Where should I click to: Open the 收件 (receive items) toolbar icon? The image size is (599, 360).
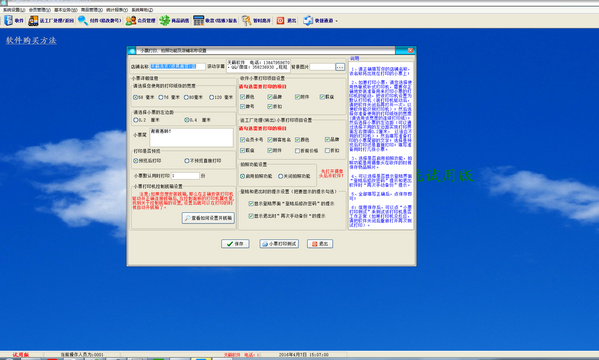tap(9, 20)
